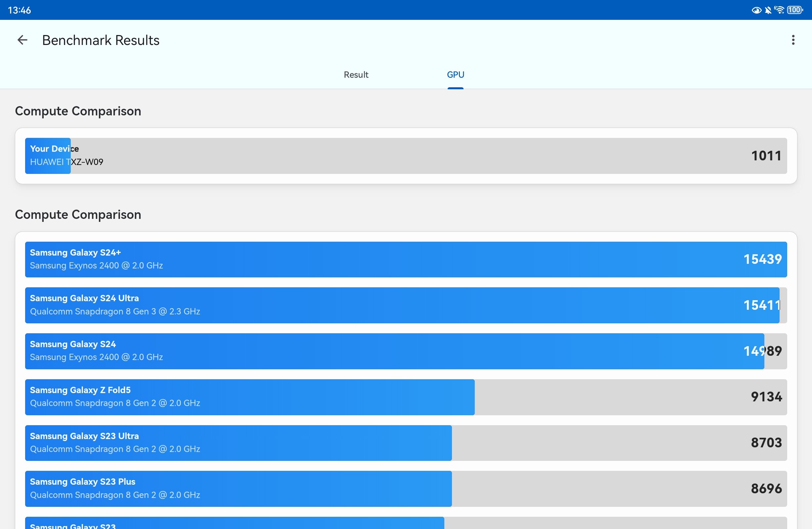Choose the Samsung Galaxy S24 Exynos entry

(x=406, y=351)
